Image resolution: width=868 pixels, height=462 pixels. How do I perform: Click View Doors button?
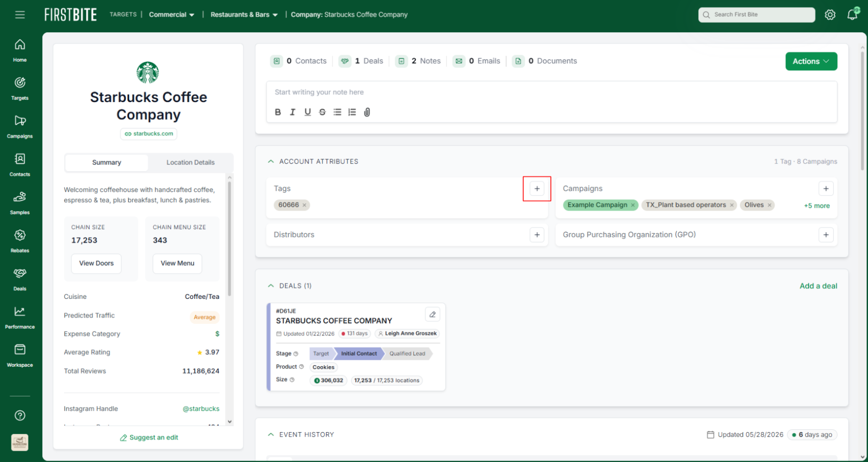pos(96,264)
